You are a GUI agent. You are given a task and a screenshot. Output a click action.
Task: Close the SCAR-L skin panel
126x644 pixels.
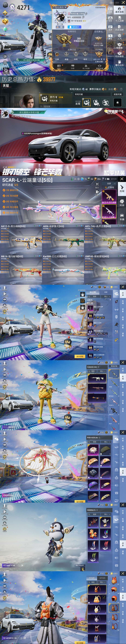pyautogui.click(x=122, y=179)
